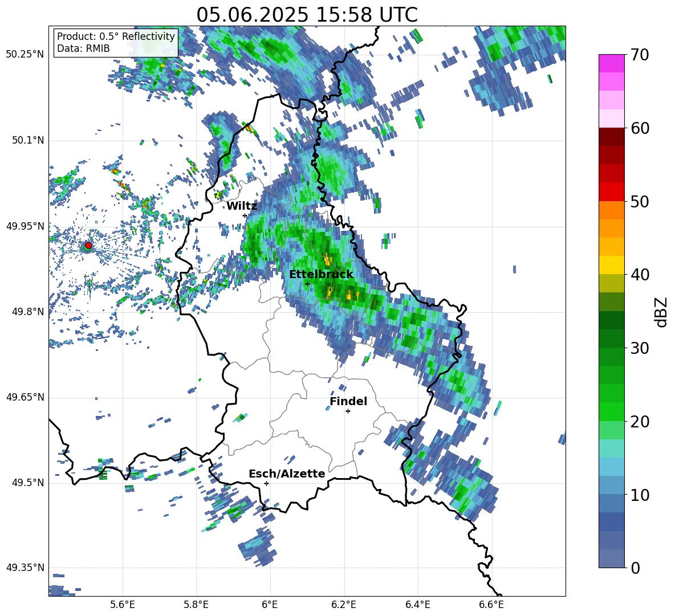
Task: Click the 6.6°E longitude label
Action: coord(491,605)
